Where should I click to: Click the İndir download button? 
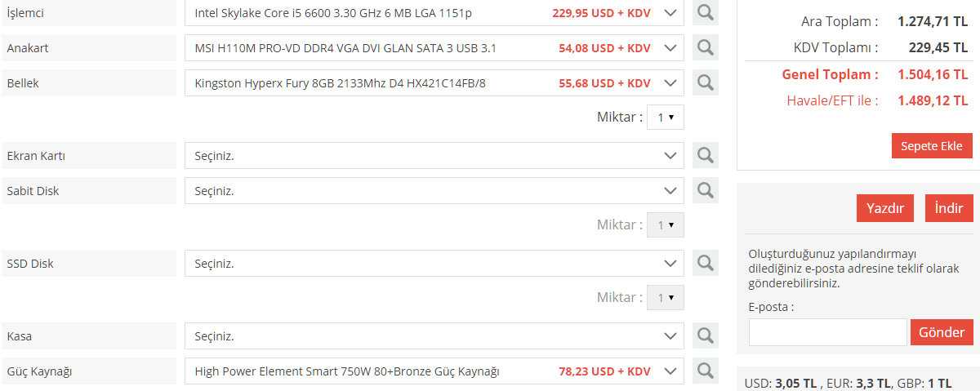pos(948,208)
